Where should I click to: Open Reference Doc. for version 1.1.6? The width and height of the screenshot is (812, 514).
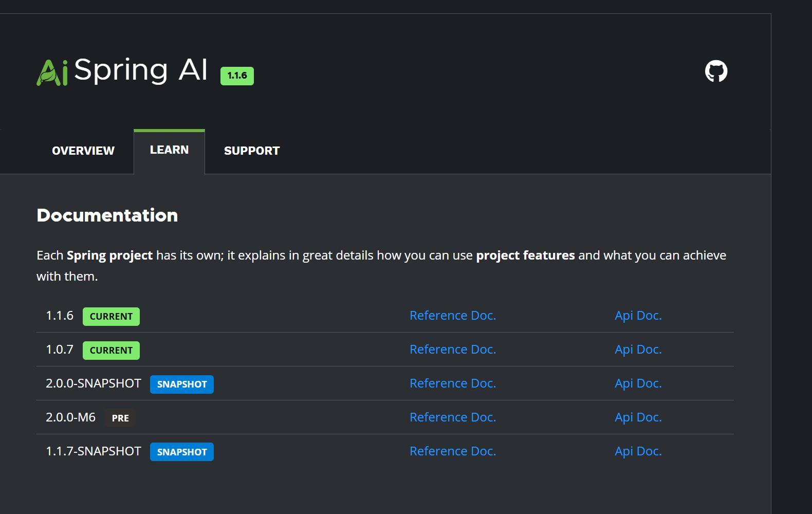[x=453, y=316]
